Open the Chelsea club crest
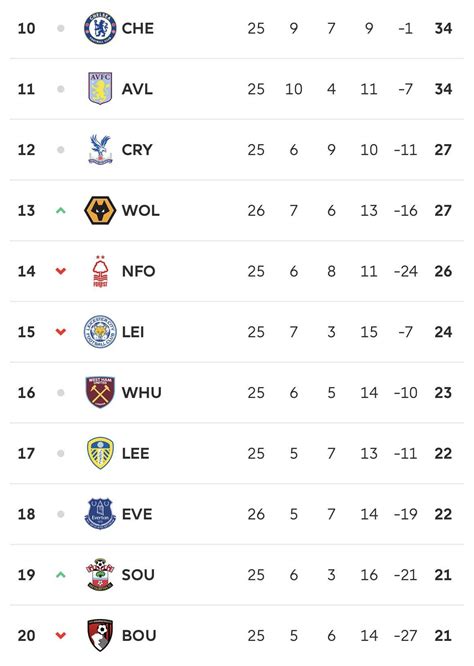This screenshot has height=666, width=474. pyautogui.click(x=100, y=28)
